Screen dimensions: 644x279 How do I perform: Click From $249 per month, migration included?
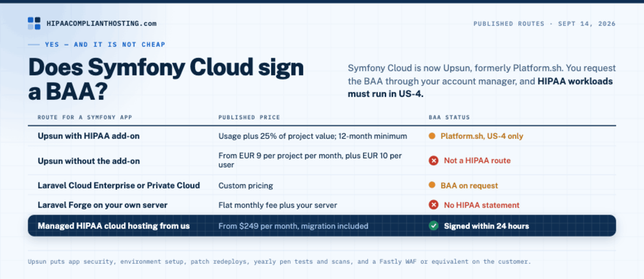coord(294,226)
